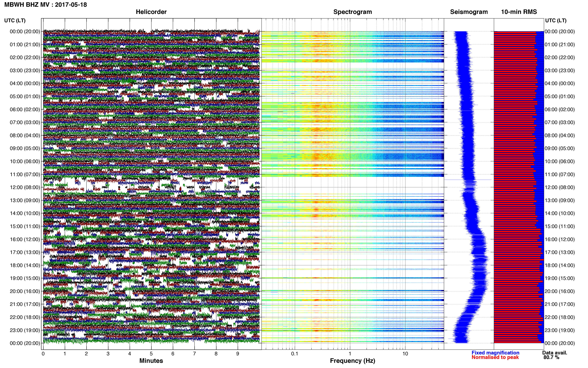Viewport: 588px width, 368px height.
Task: Select the Spectrogram panel heading
Action: tap(352, 12)
